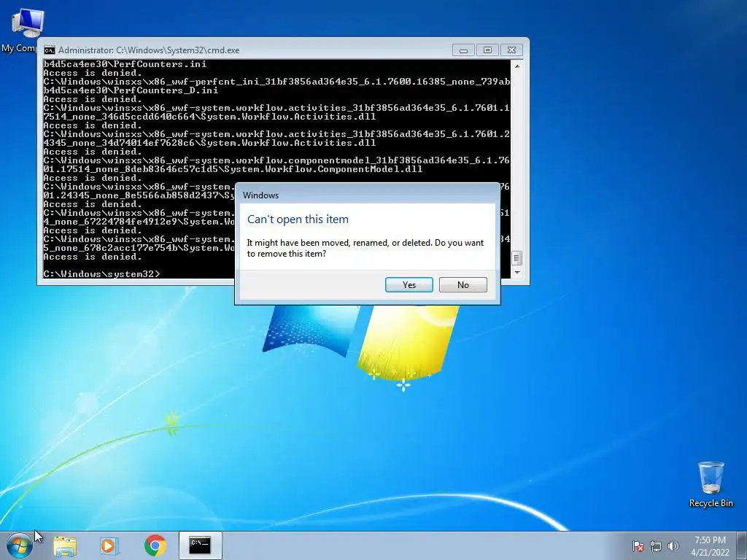Launch Windows Media Player from the taskbar
The height and width of the screenshot is (560, 747).
(109, 545)
